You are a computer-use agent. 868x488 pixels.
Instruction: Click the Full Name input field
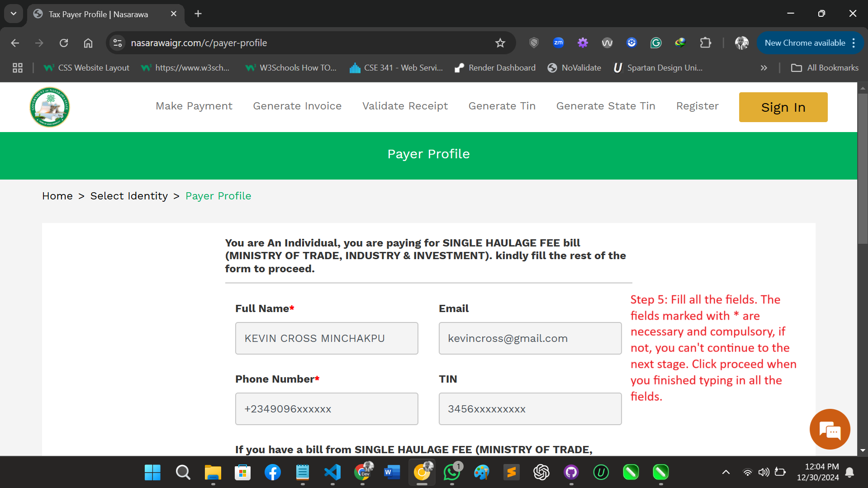[327, 338]
